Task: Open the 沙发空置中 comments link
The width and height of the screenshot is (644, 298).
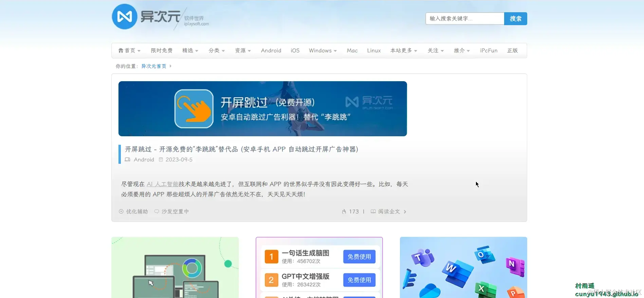Action: tap(175, 212)
